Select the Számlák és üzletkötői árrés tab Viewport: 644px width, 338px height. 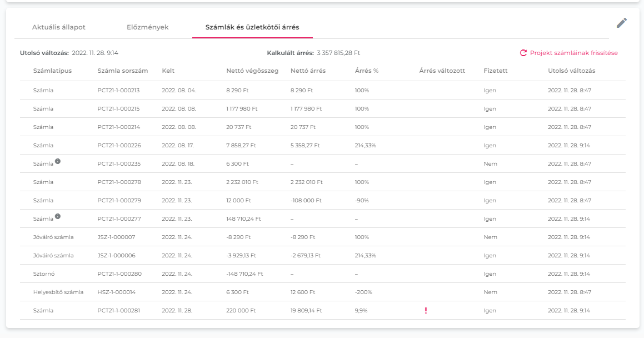(252, 27)
